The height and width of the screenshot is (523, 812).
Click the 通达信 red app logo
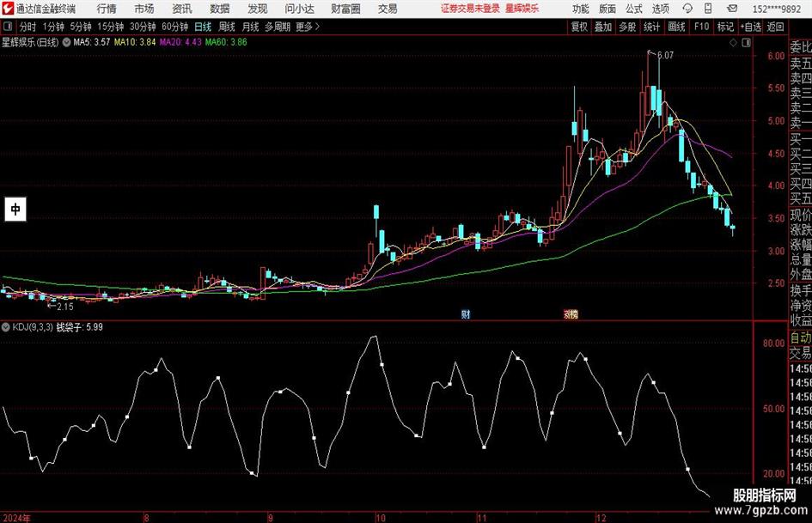[x=7, y=9]
